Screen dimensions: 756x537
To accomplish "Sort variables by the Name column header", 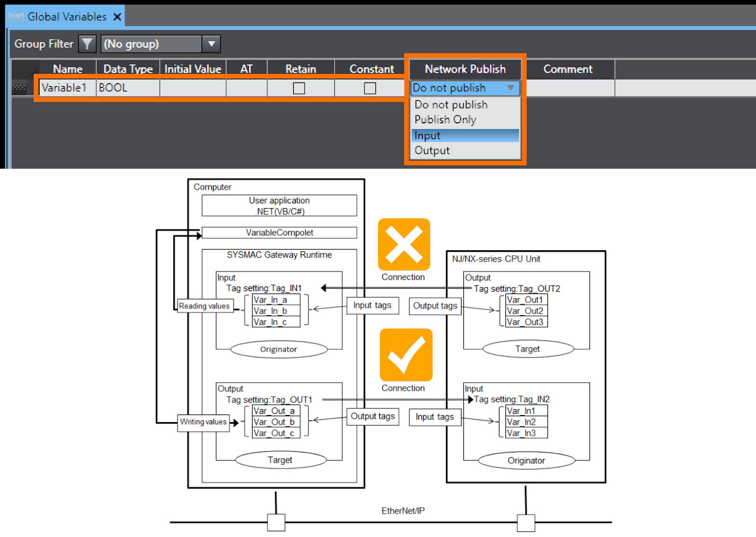I will [x=68, y=69].
